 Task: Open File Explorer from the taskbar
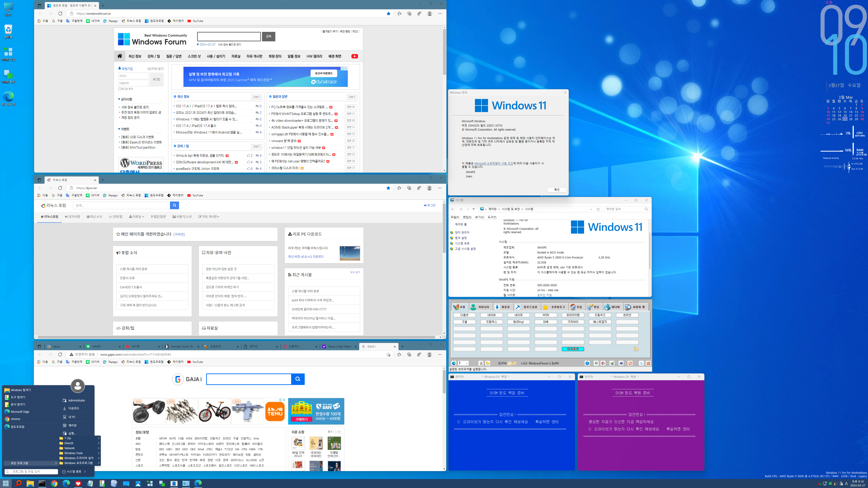pyautogui.click(x=30, y=483)
